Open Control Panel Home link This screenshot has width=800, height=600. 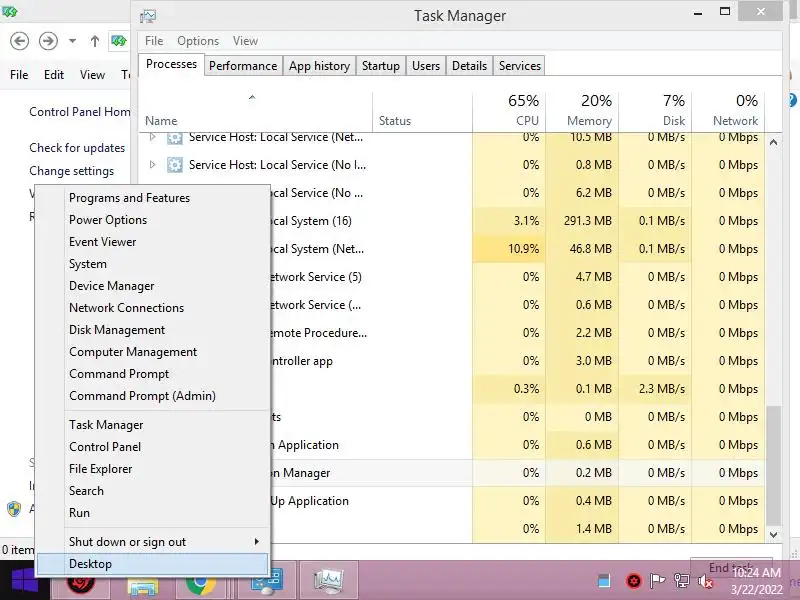point(80,112)
